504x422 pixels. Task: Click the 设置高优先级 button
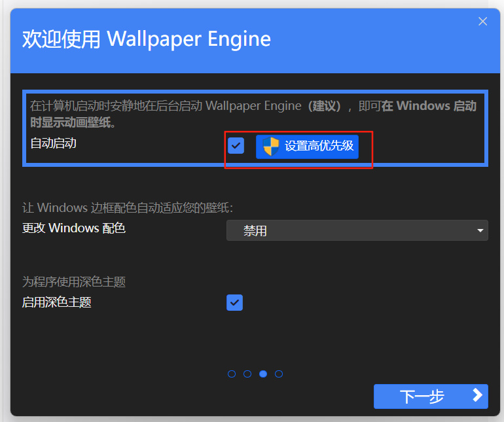[x=307, y=147]
